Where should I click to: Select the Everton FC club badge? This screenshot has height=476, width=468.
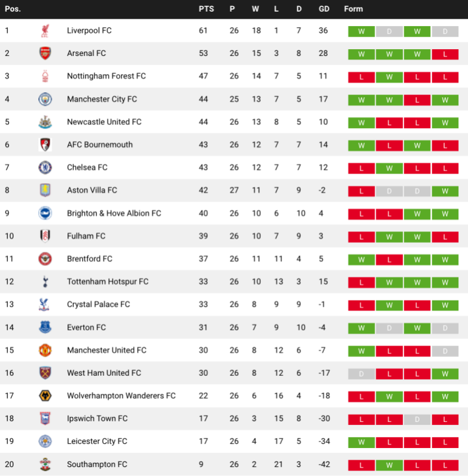pos(45,327)
